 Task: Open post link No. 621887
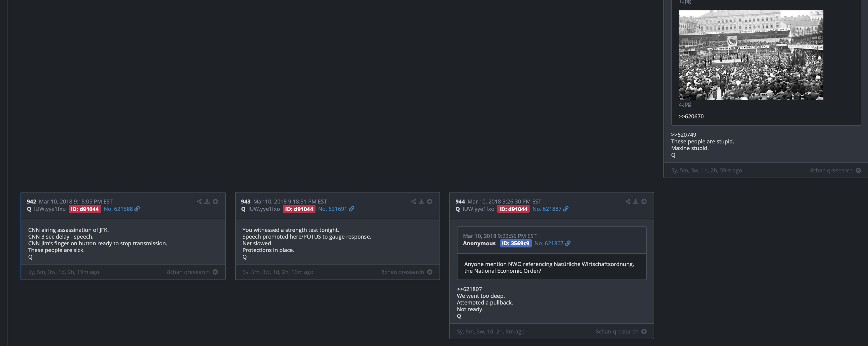point(547,209)
